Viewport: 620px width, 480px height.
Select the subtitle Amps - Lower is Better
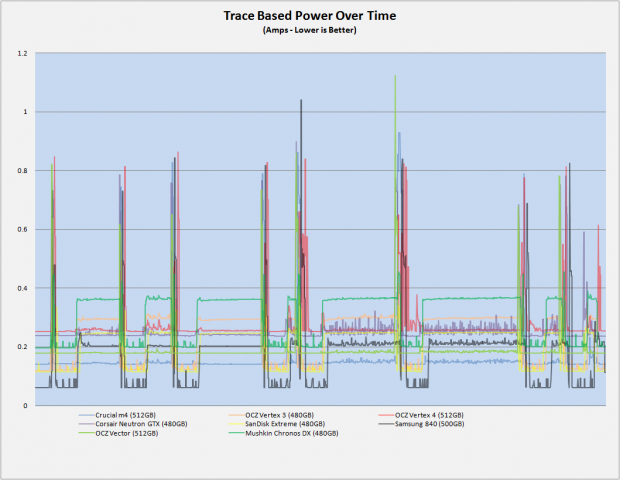pos(310,30)
